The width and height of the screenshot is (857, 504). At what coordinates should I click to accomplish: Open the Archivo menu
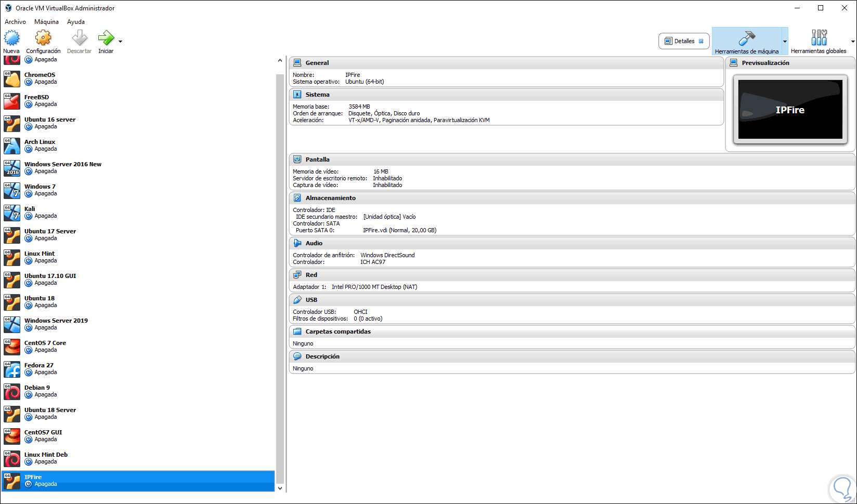(x=15, y=22)
